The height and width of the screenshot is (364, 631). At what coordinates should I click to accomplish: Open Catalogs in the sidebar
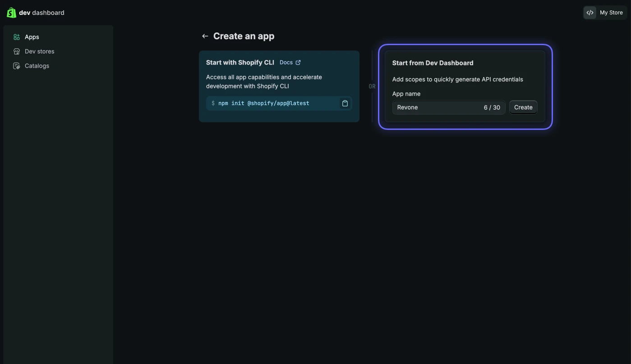pos(58,66)
